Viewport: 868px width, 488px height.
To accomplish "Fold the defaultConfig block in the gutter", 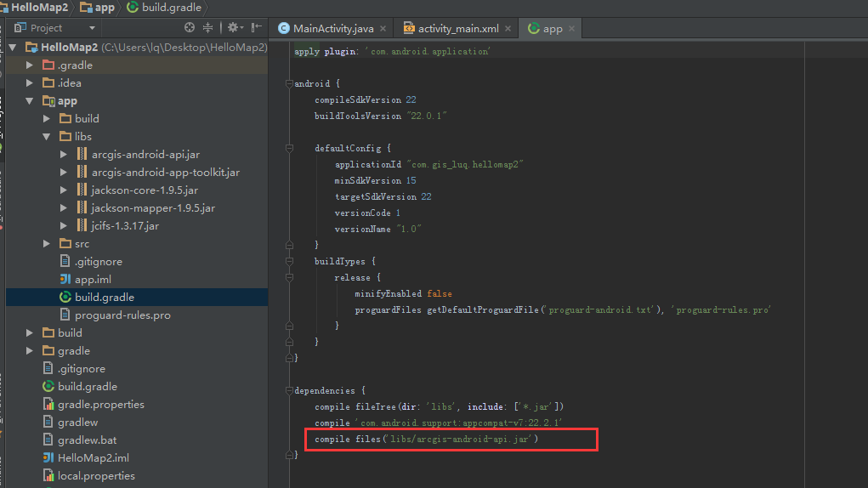I will 289,148.
